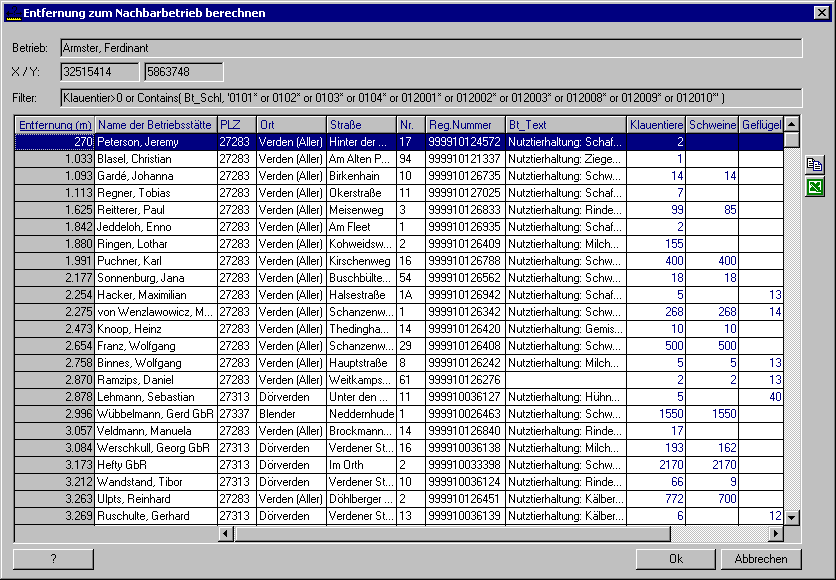Click the horizontal scroll left arrow
The width and height of the screenshot is (836, 580).
pos(226,533)
